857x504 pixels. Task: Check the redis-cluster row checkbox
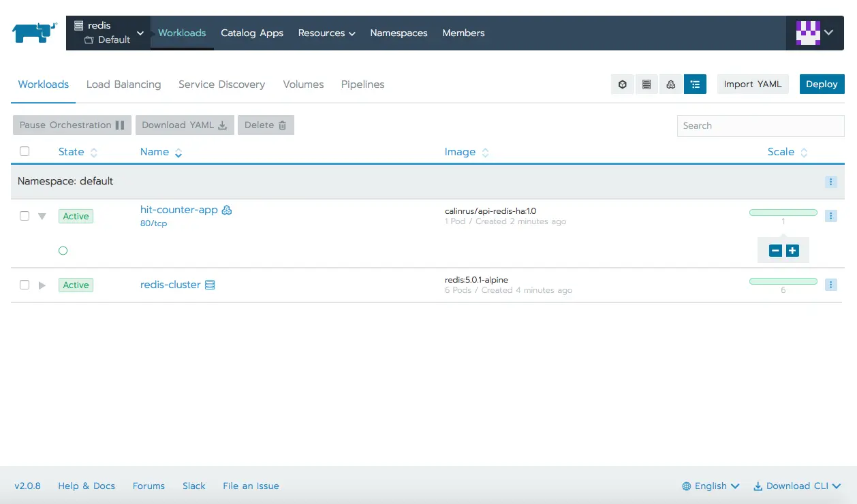point(25,285)
